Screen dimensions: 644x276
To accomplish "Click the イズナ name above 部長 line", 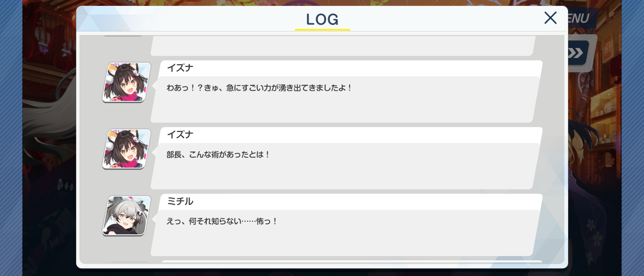I will tap(180, 135).
